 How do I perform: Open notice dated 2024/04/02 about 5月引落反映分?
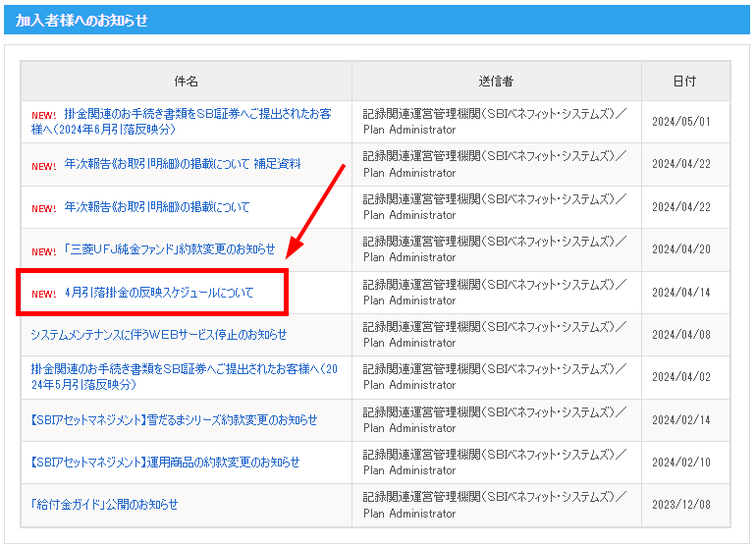[x=185, y=377]
